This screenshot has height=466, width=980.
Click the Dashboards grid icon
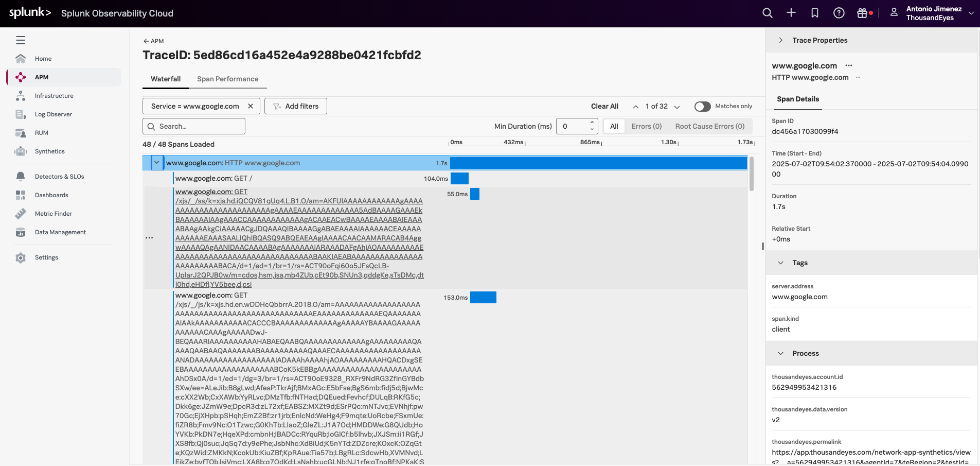click(21, 195)
